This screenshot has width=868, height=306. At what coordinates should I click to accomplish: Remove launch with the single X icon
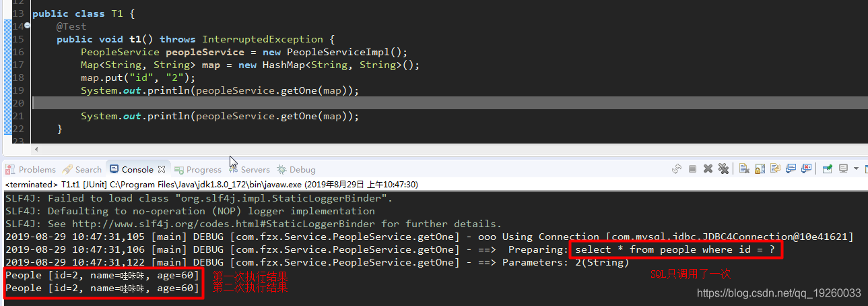(x=708, y=169)
